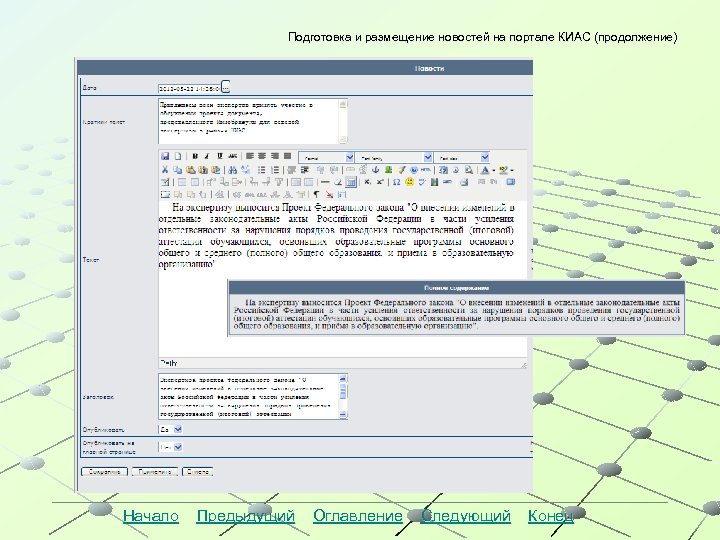
Task: Click the Save disk icon in editor toolbar
Action: (x=165, y=156)
